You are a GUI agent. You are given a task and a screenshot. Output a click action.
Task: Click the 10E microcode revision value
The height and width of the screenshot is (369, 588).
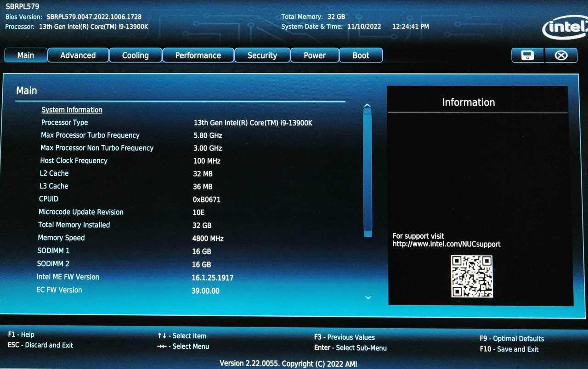click(198, 212)
